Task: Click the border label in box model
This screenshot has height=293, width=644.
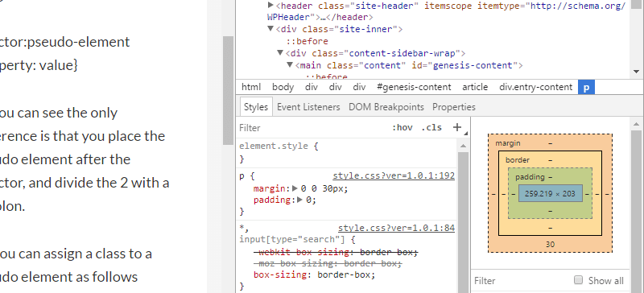Action: point(518,160)
